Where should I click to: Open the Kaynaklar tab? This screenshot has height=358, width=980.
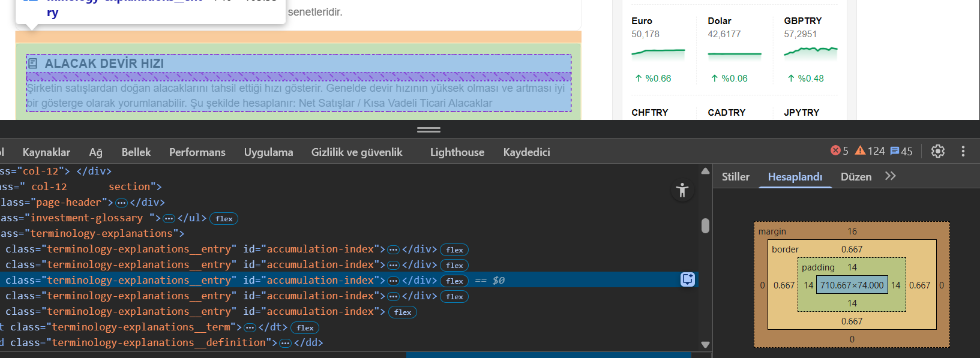pos(46,152)
